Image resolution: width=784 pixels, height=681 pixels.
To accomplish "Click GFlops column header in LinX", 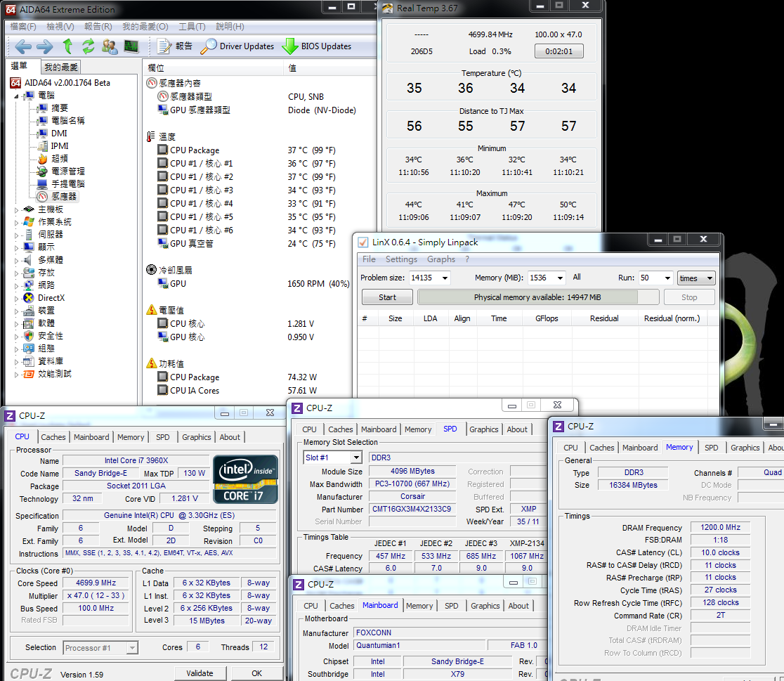I will click(x=547, y=318).
